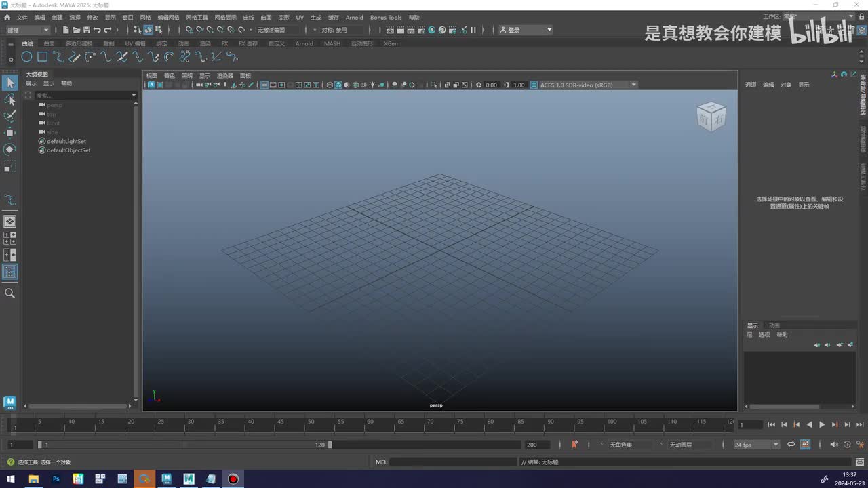Open the search magnifier in left toolbox

9,293
